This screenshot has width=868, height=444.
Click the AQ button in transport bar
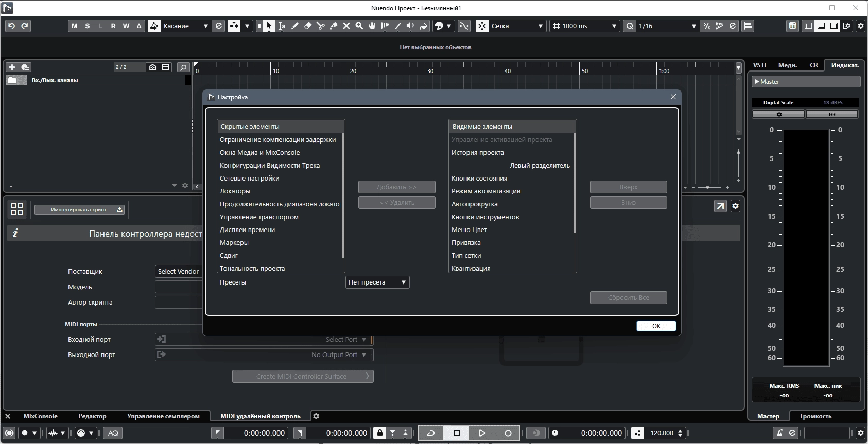point(113,433)
